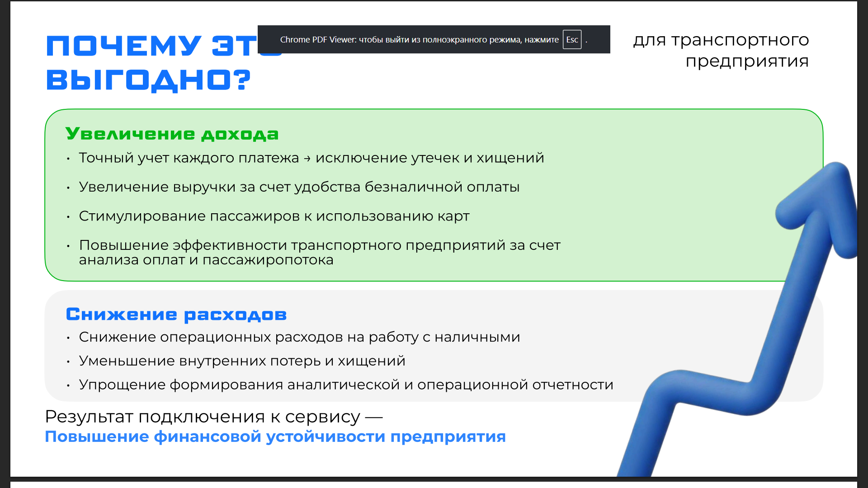Click the bullet 'Точный учет каждого платежа'

click(189, 158)
